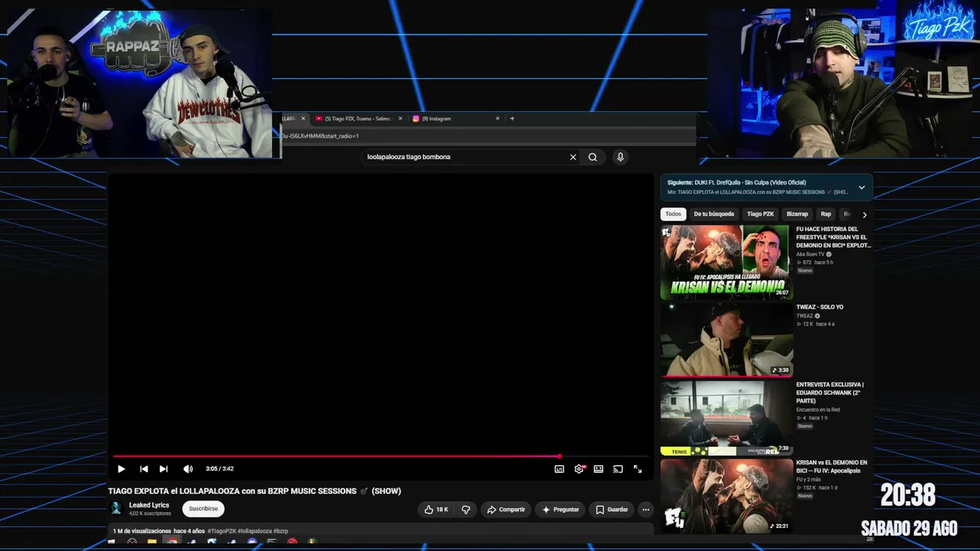This screenshot has width=980, height=551.
Task: Like the video with 18 K likes
Action: [x=436, y=510]
